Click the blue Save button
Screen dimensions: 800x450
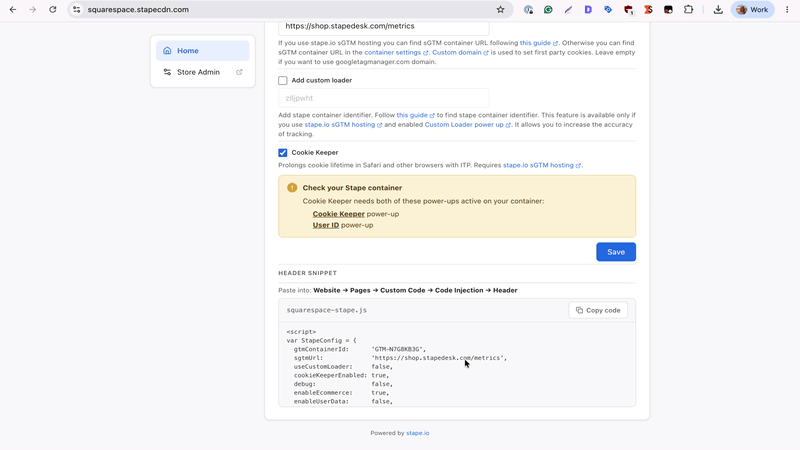tap(616, 252)
